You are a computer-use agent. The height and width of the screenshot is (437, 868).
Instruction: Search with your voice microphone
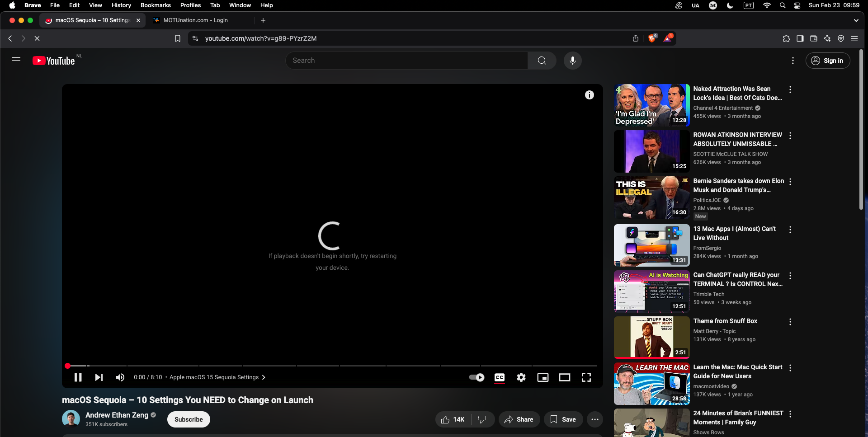(573, 61)
